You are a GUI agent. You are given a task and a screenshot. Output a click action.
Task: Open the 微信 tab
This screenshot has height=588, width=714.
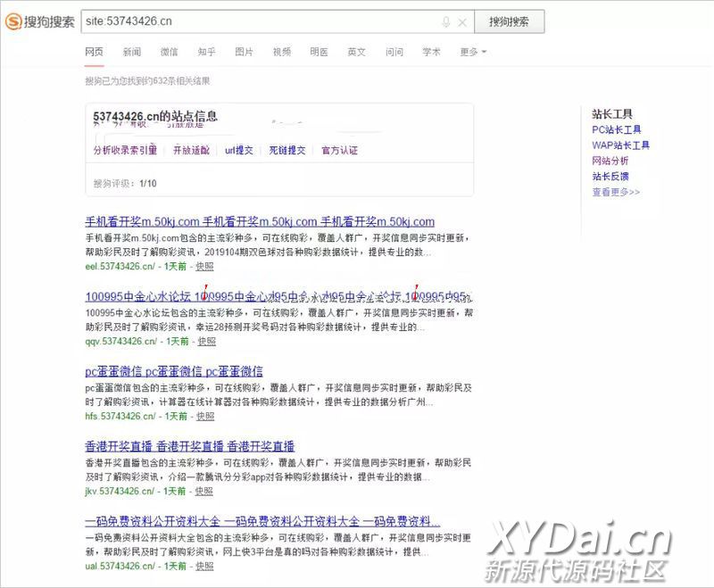pos(169,52)
